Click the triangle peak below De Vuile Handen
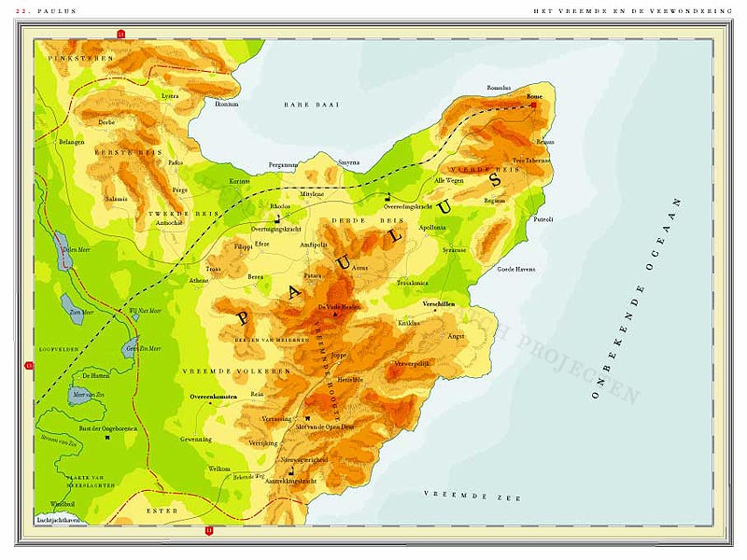The width and height of the screenshot is (747, 560). tap(336, 315)
